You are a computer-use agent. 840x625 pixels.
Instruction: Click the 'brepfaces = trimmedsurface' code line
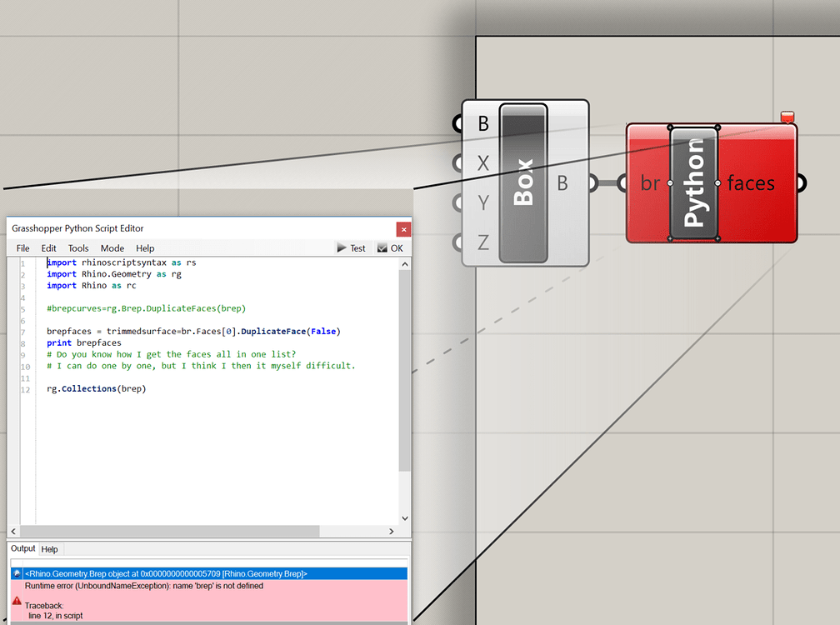coord(193,332)
